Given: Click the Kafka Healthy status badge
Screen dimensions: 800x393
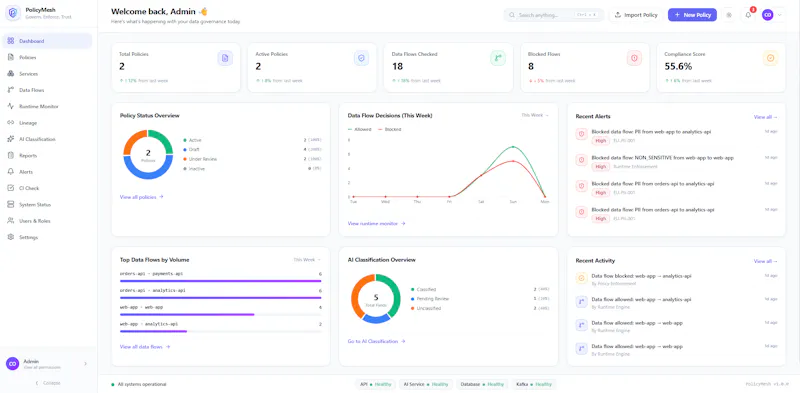Looking at the screenshot, I should 534,384.
